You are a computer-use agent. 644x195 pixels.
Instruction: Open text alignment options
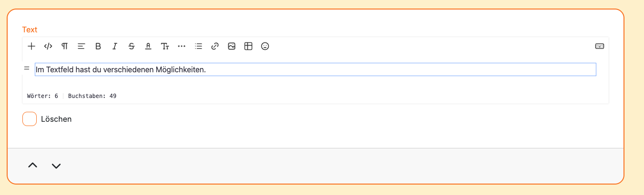pos(82,46)
